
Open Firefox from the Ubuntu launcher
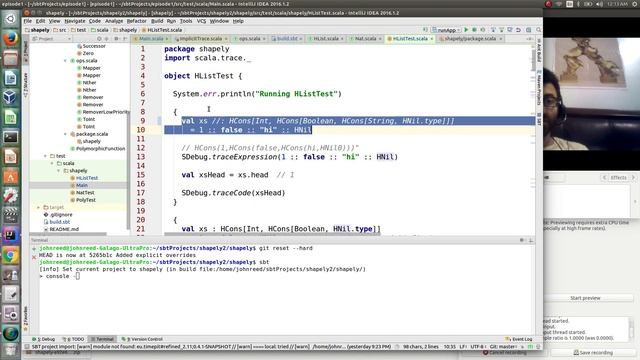(x=11, y=39)
